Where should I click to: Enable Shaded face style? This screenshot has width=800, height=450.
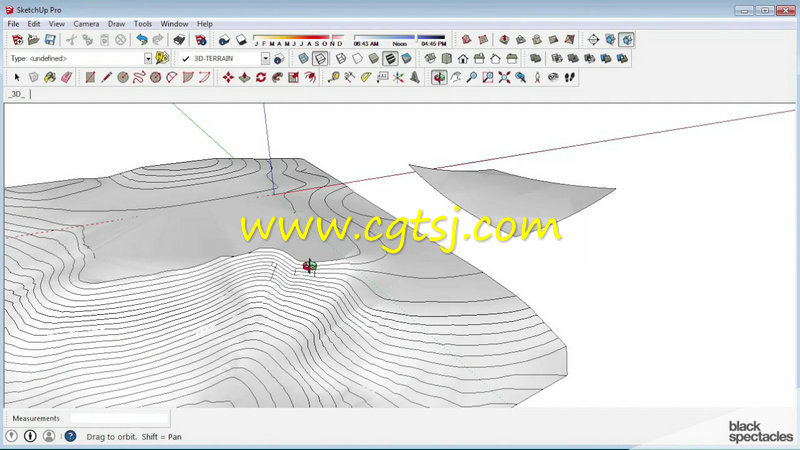click(x=373, y=58)
